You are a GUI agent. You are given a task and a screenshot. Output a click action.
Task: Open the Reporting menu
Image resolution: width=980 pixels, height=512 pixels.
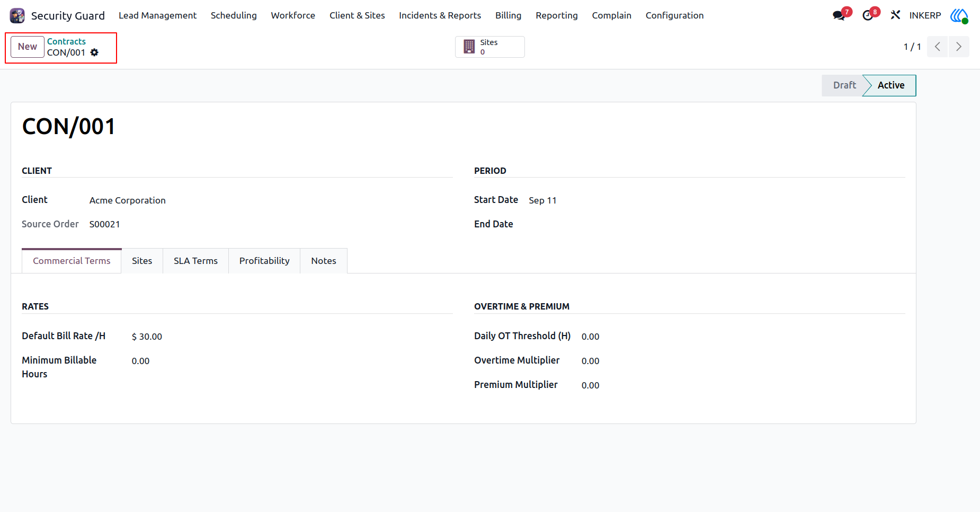[x=556, y=15]
